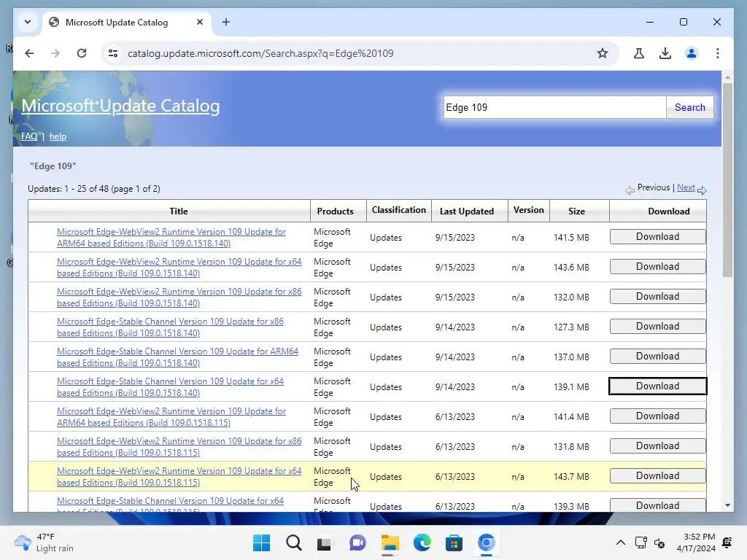Go to Next results page
This screenshot has width=747, height=560.
pos(686,187)
